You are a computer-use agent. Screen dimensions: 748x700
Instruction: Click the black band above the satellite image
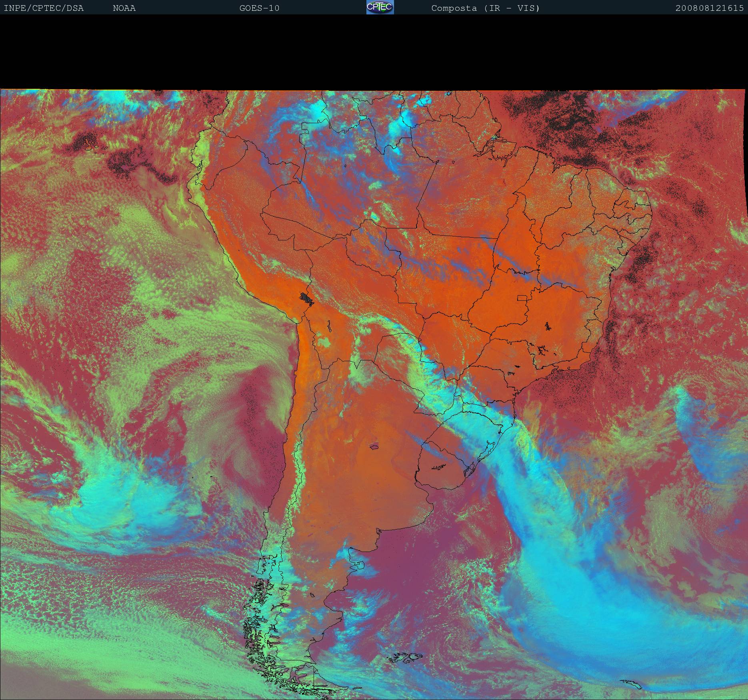(374, 52)
